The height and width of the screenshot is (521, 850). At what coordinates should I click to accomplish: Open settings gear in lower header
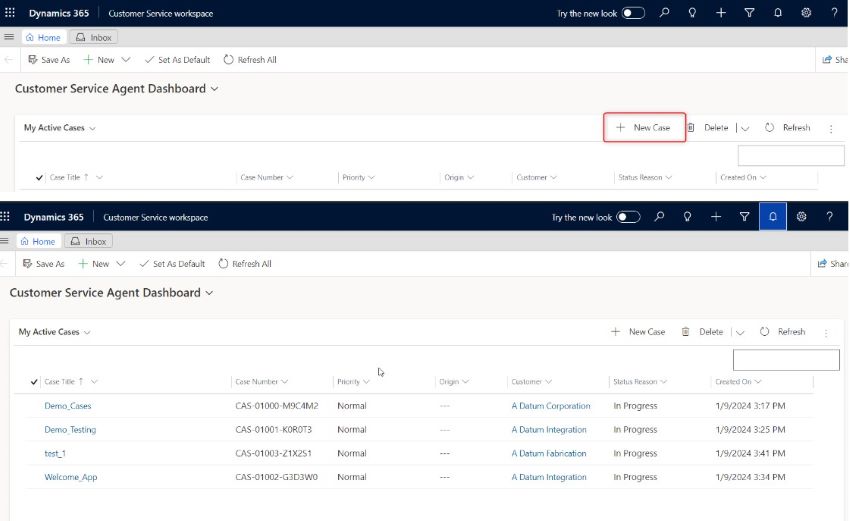click(x=801, y=217)
